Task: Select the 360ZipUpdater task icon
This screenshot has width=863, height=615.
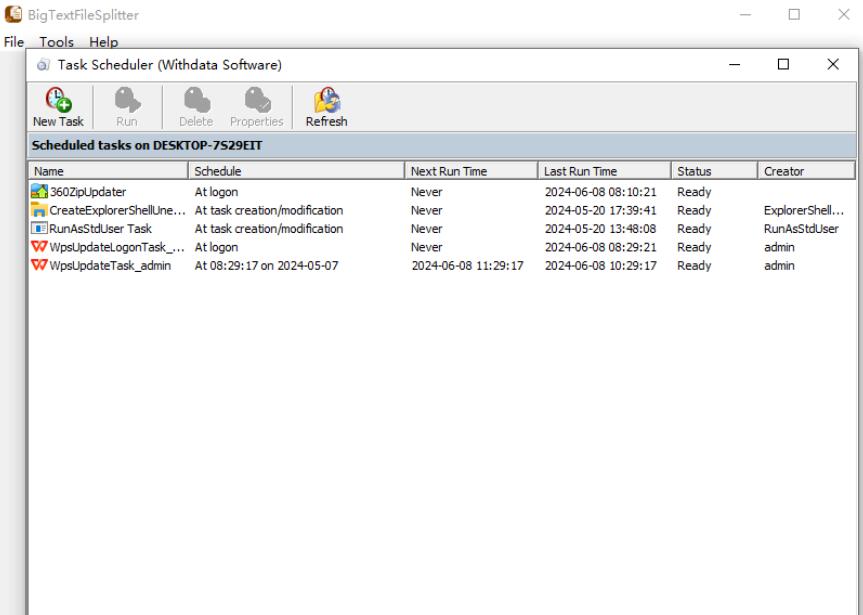Action: click(x=39, y=192)
